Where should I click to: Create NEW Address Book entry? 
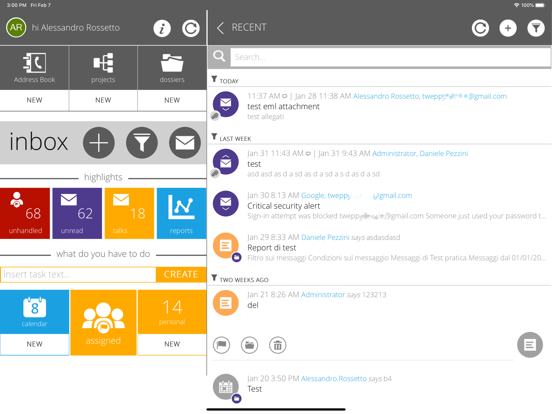pos(34,100)
